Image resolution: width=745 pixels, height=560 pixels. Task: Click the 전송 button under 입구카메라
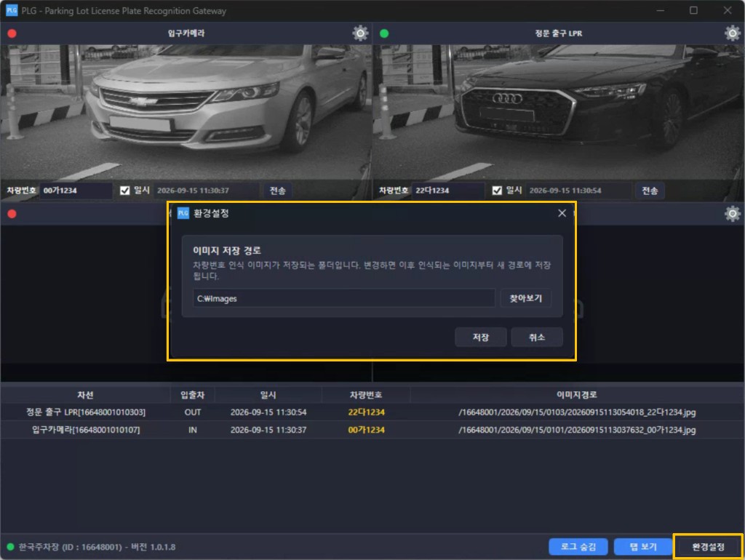click(277, 191)
